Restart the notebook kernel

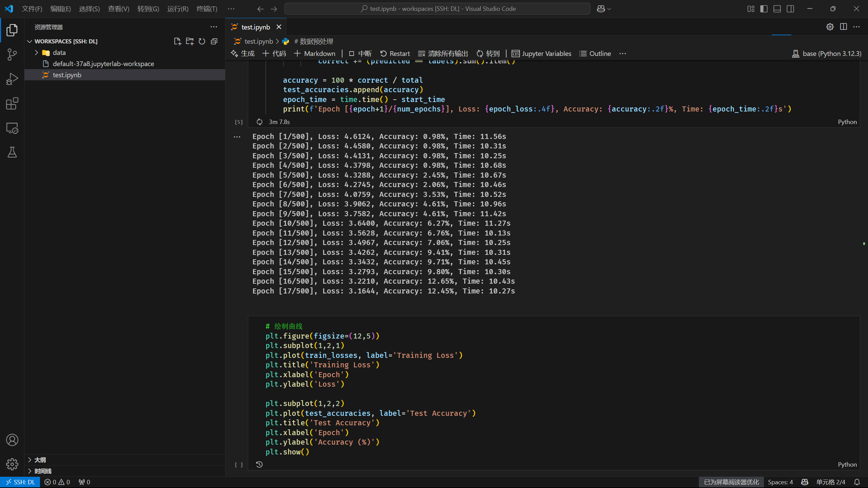click(395, 54)
